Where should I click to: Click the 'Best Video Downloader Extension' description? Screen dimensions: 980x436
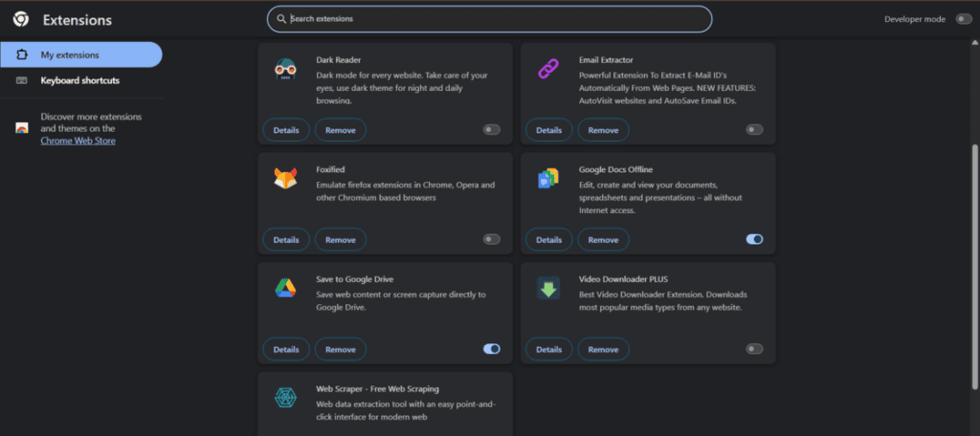point(663,300)
